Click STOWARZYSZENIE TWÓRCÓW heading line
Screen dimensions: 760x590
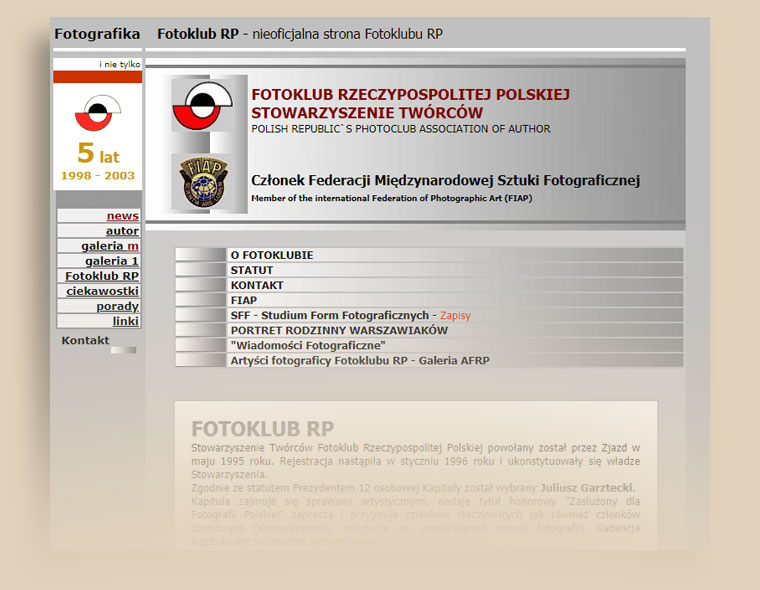click(x=367, y=112)
